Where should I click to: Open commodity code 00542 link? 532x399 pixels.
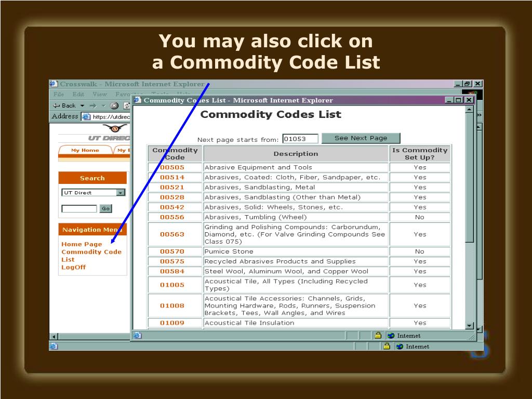172,207
